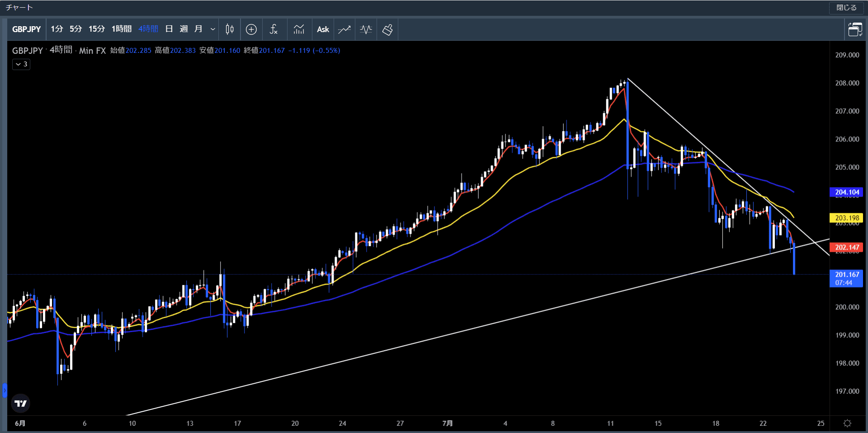Expand the left blue side handle
Image resolution: width=868 pixels, height=433 pixels.
(x=5, y=390)
